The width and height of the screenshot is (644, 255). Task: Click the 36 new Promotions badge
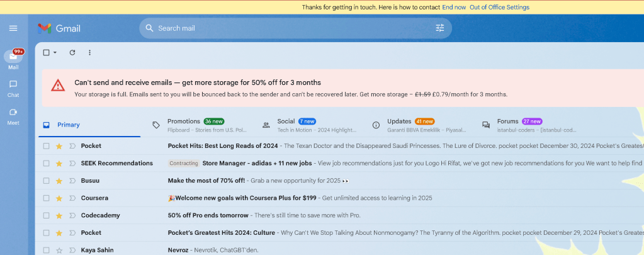[214, 122]
